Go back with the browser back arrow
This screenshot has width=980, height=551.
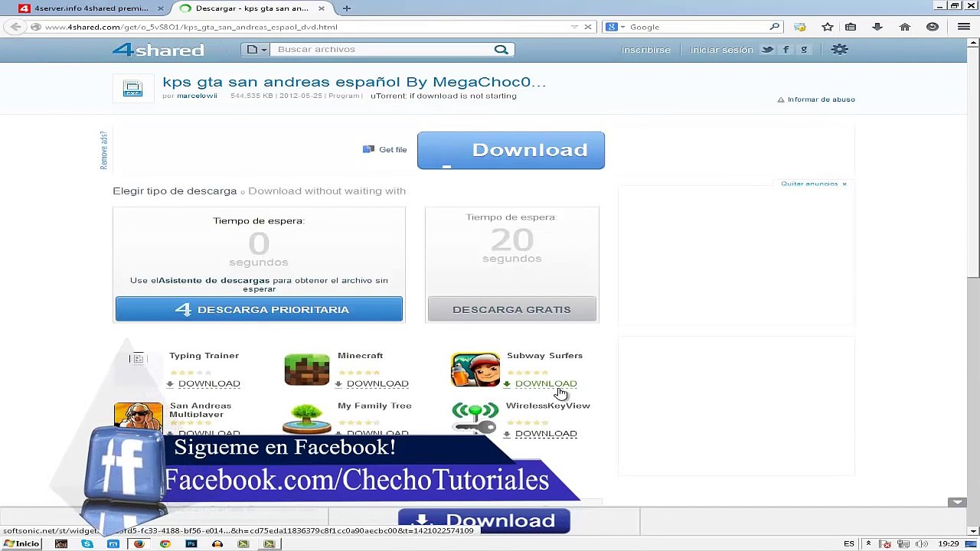(15, 27)
